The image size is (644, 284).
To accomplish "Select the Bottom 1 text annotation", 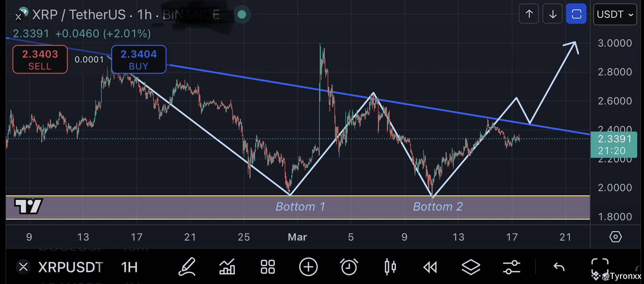I will 300,206.
